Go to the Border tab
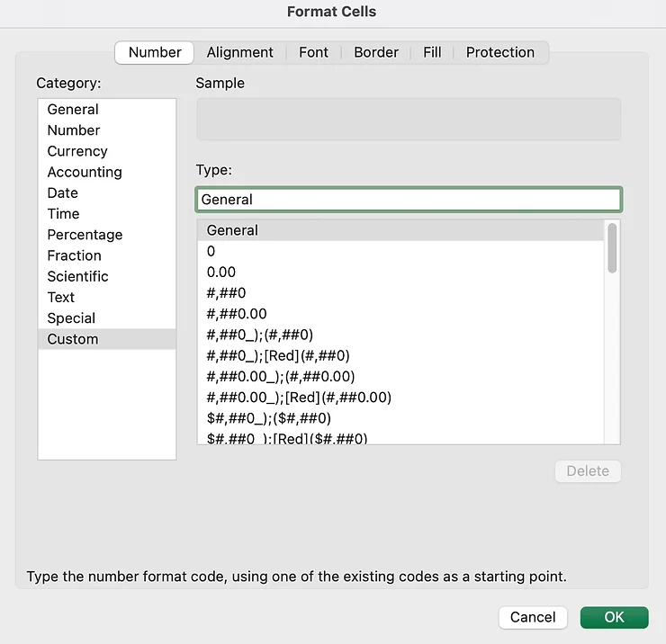This screenshot has width=666, height=644. pyautogui.click(x=375, y=52)
